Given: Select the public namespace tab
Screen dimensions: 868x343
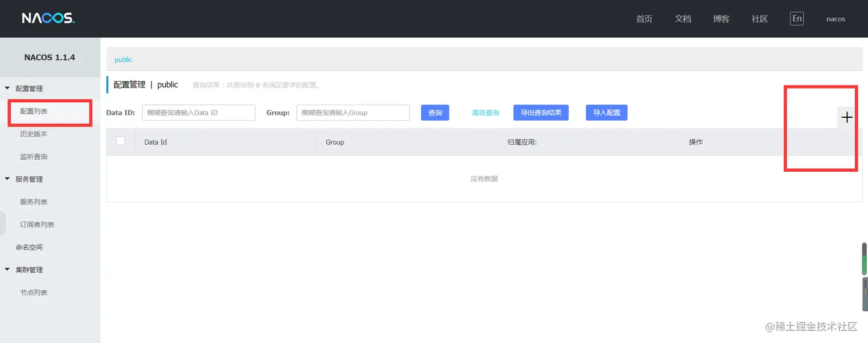Looking at the screenshot, I should (123, 60).
